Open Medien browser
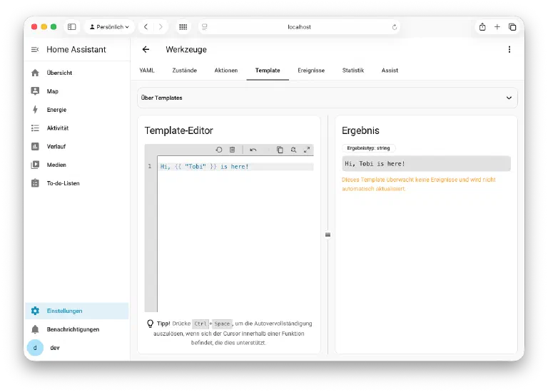The height and width of the screenshot is (392, 548). coord(77,165)
